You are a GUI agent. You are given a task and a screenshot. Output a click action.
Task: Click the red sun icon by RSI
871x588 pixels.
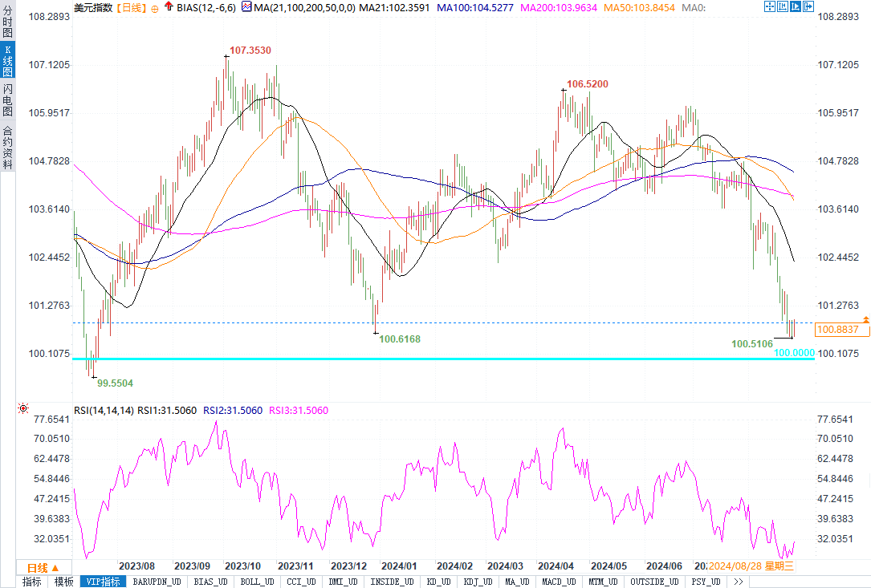[x=23, y=408]
